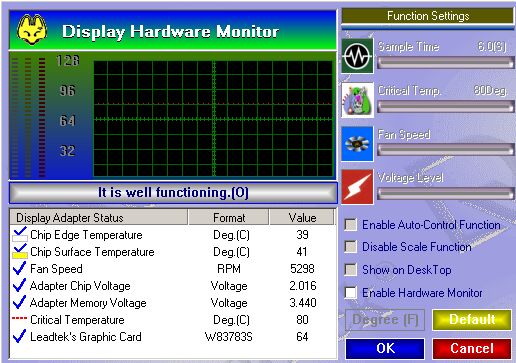Enable Auto-Control Function checkbox
516x363 pixels.
click(350, 225)
